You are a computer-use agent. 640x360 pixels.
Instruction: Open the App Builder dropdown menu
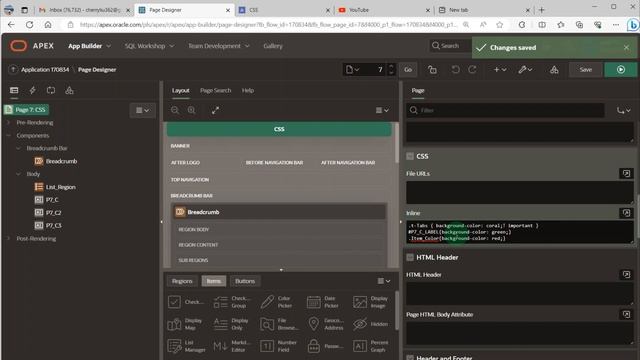pyautogui.click(x=89, y=46)
